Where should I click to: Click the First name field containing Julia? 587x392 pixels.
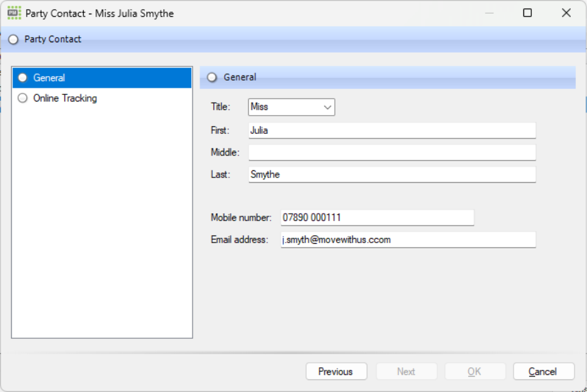click(x=390, y=129)
